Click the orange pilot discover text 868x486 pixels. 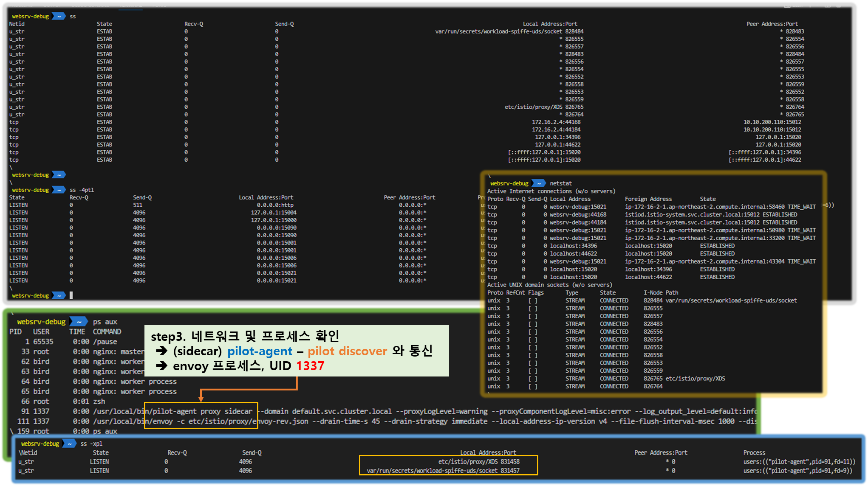pos(347,351)
